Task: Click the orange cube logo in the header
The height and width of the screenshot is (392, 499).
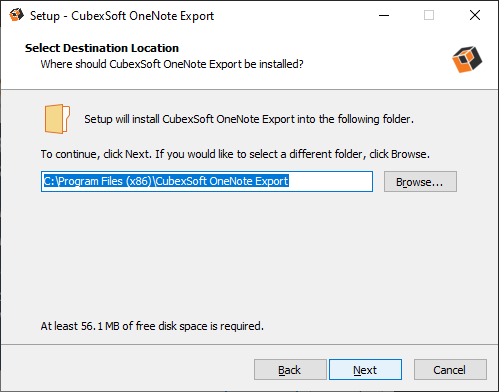Action: pyautogui.click(x=467, y=59)
